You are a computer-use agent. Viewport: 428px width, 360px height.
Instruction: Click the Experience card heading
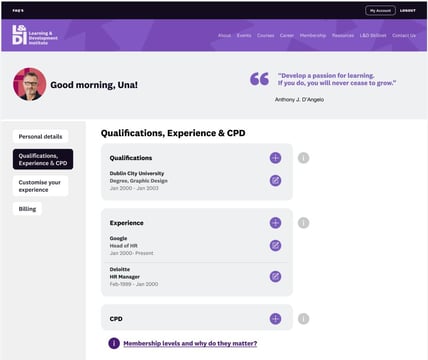(x=127, y=223)
